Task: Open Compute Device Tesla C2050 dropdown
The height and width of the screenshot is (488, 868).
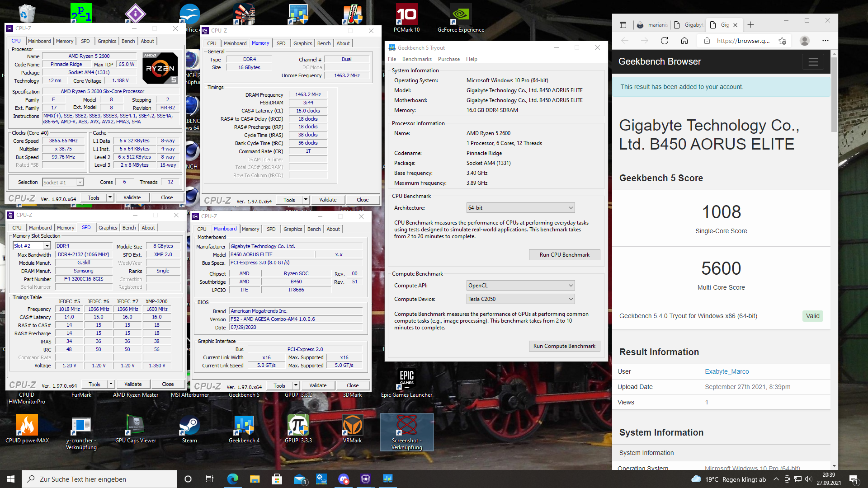Action: click(520, 299)
